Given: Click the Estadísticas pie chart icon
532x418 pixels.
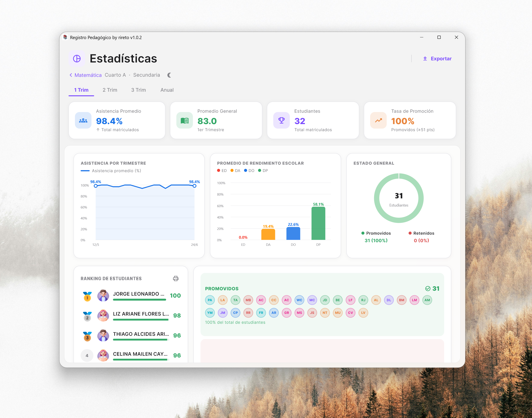Looking at the screenshot, I should pos(77,58).
